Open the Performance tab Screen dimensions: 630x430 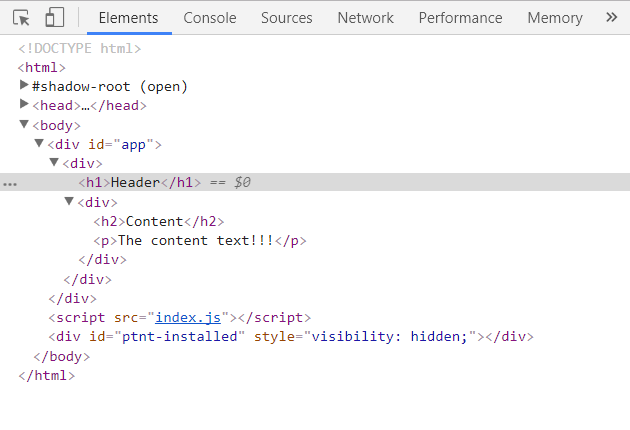click(x=460, y=18)
